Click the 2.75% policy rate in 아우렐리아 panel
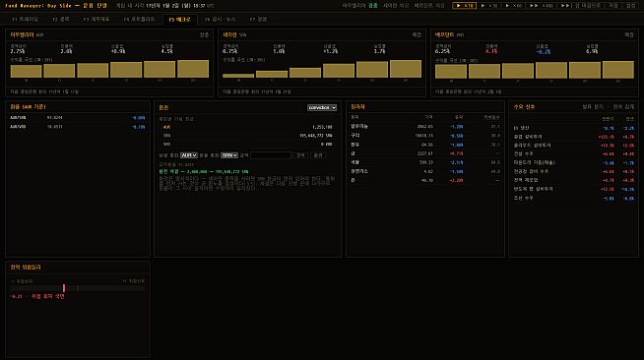644x360 pixels. [x=18, y=52]
